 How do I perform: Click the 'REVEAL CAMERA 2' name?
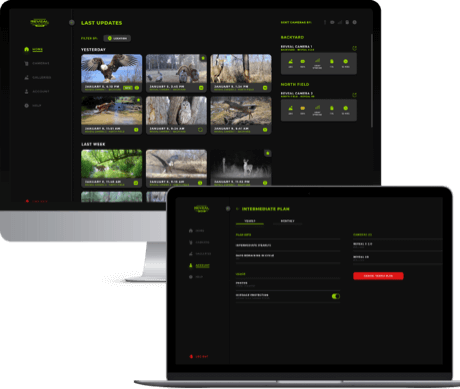point(296,94)
